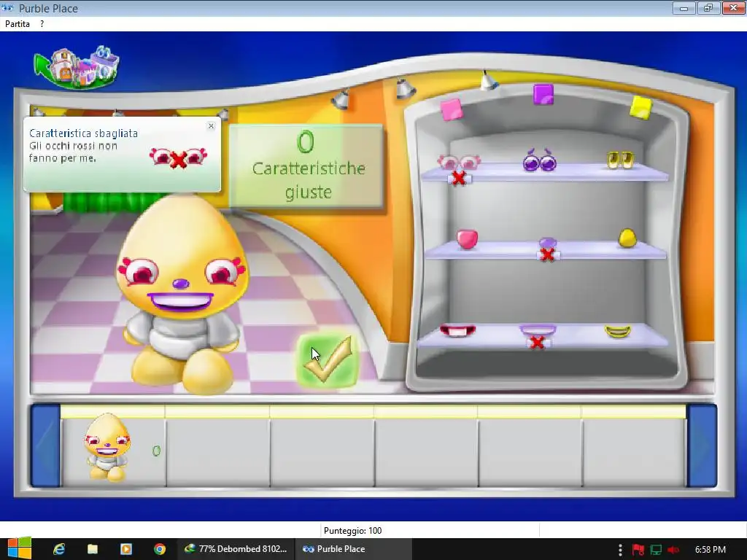Screen dimensions: 747x560
Task: Open the Windows Start button
Action: click(19, 549)
